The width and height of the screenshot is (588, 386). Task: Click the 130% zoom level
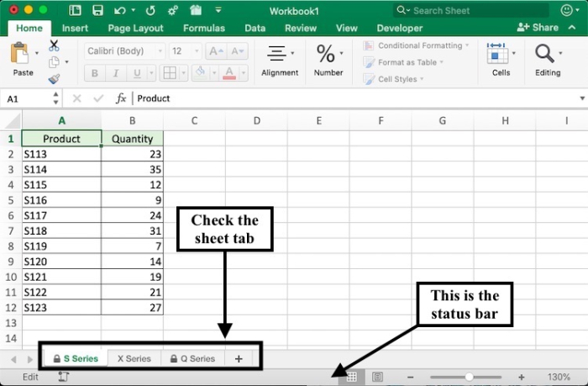(559, 377)
